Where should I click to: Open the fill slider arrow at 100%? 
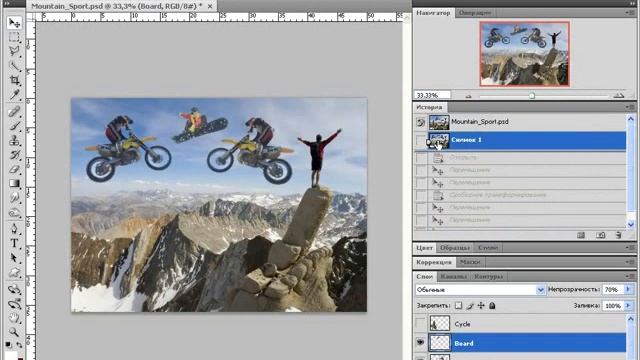628,306
